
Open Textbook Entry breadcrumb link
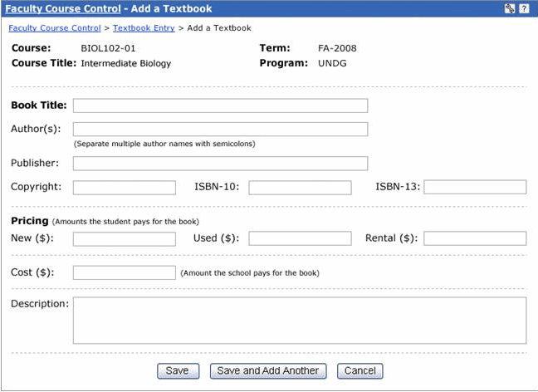(144, 28)
